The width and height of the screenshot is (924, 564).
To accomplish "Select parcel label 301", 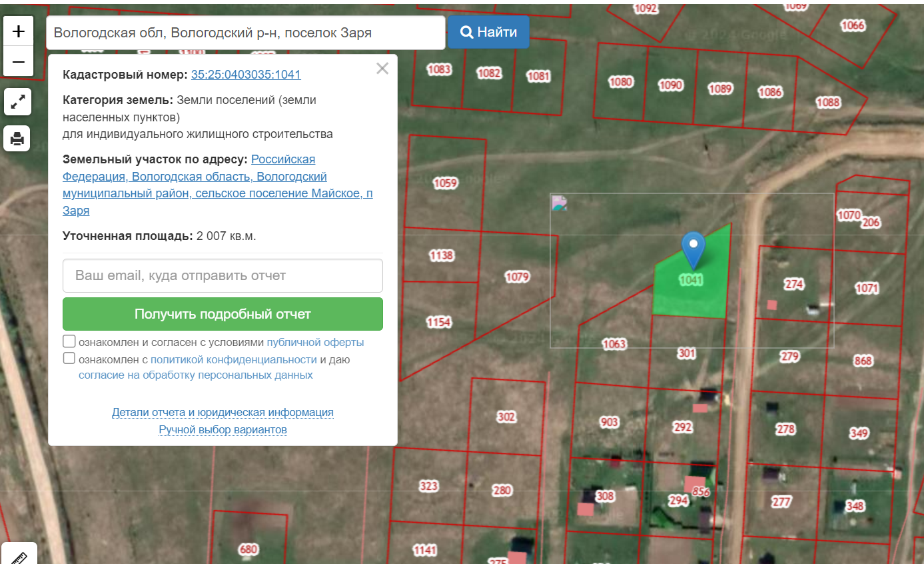I will point(686,353).
